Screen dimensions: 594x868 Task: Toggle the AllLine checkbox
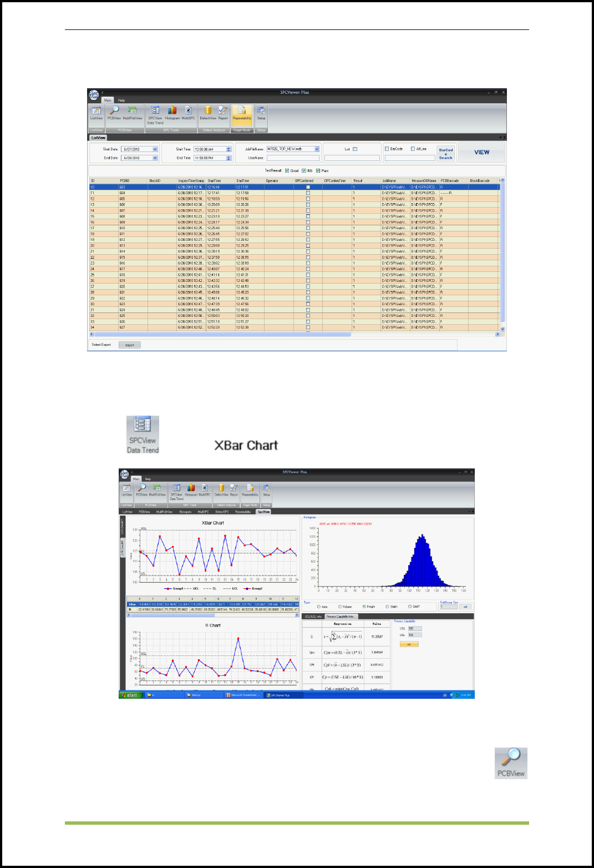tap(413, 149)
